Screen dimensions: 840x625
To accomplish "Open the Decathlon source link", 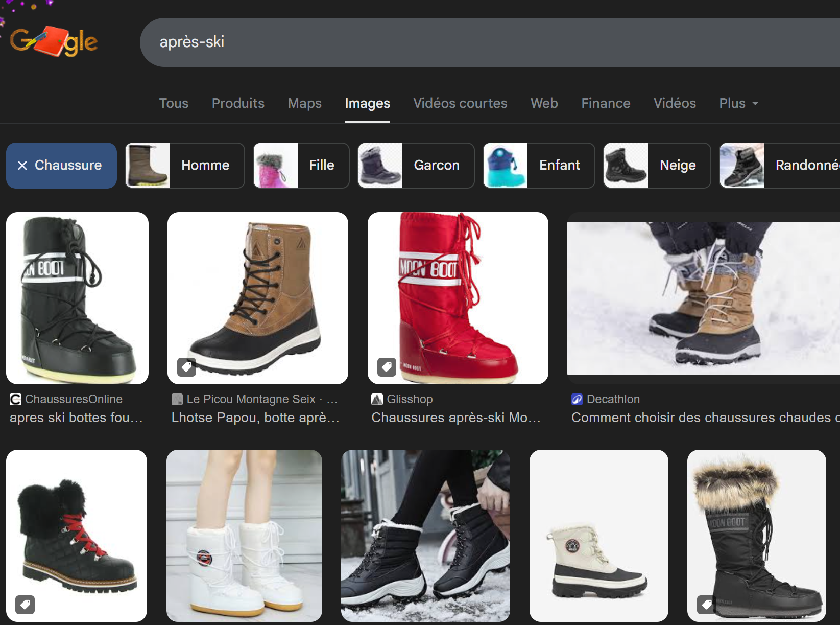I will click(613, 399).
